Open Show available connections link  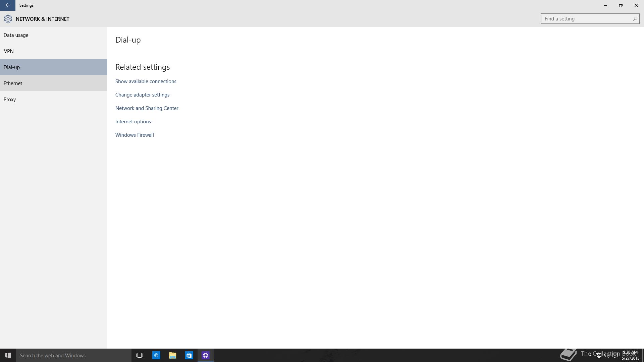[x=146, y=81]
